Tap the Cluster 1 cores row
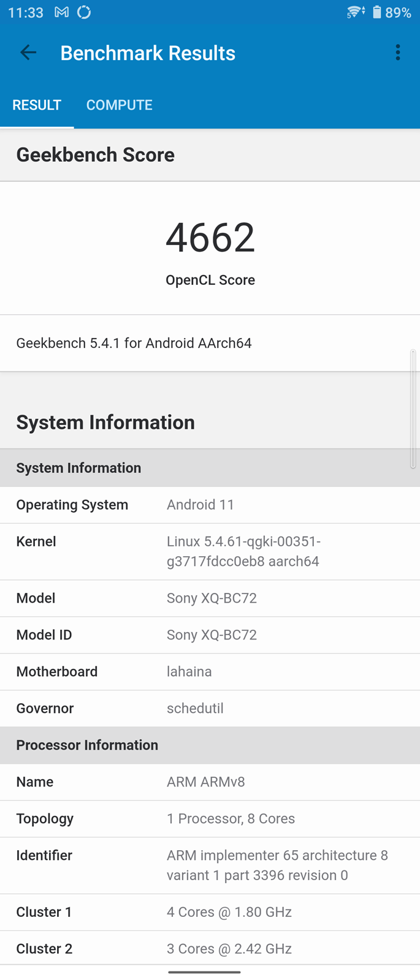This screenshot has width=420, height=980. click(x=210, y=912)
